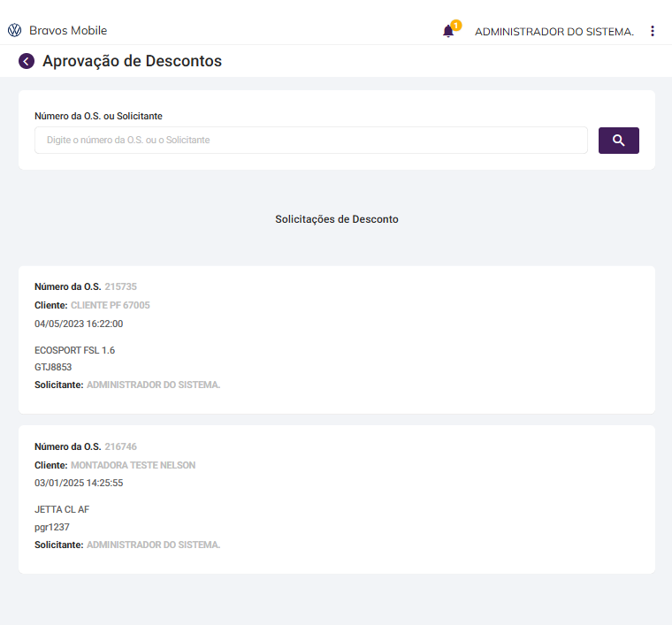Click the date 03/01/2025 14:25:55
The height and width of the screenshot is (625, 672).
(x=79, y=484)
